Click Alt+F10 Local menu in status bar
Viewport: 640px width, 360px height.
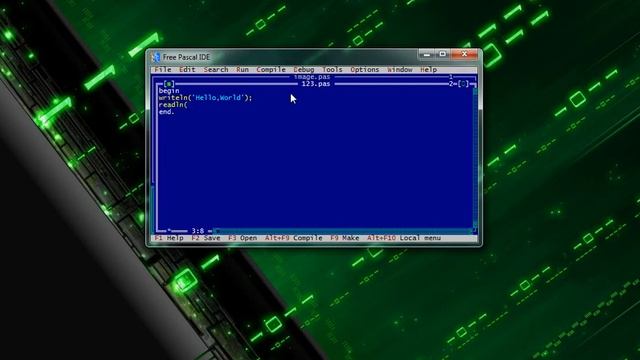point(404,238)
